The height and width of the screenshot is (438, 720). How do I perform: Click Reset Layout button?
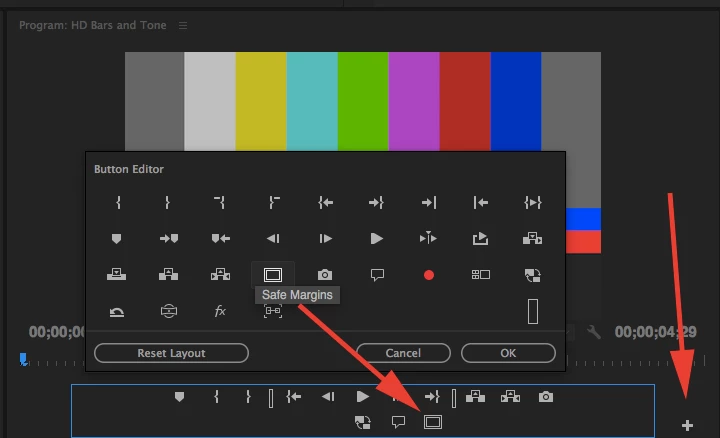pos(171,353)
